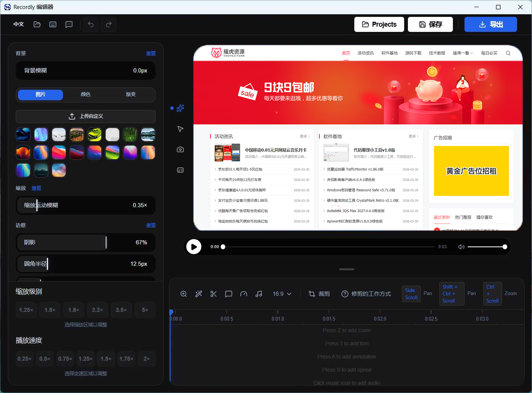This screenshot has height=393, width=532.
Task: Open the 中文 language selector
Action: (x=19, y=24)
